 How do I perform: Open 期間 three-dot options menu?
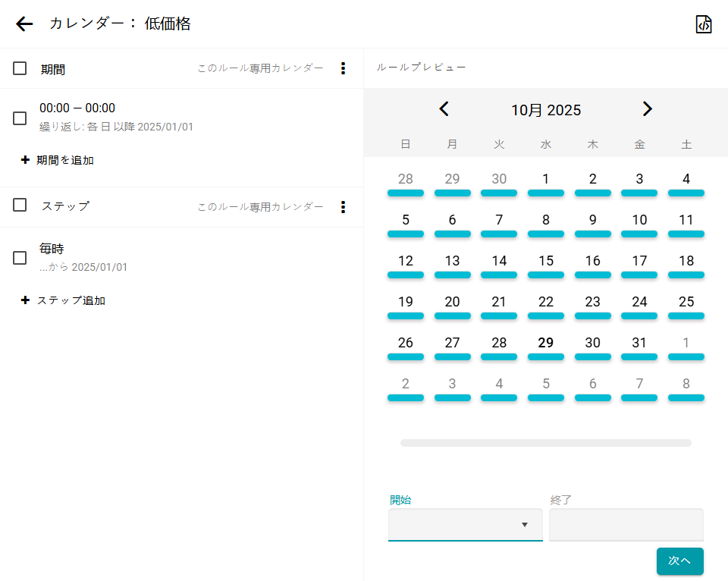(343, 68)
